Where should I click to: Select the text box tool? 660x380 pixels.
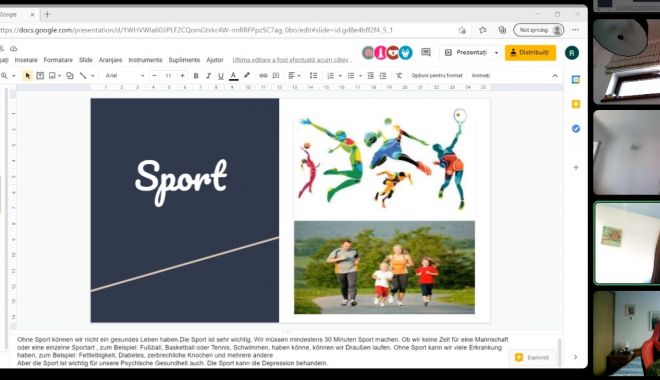point(40,76)
